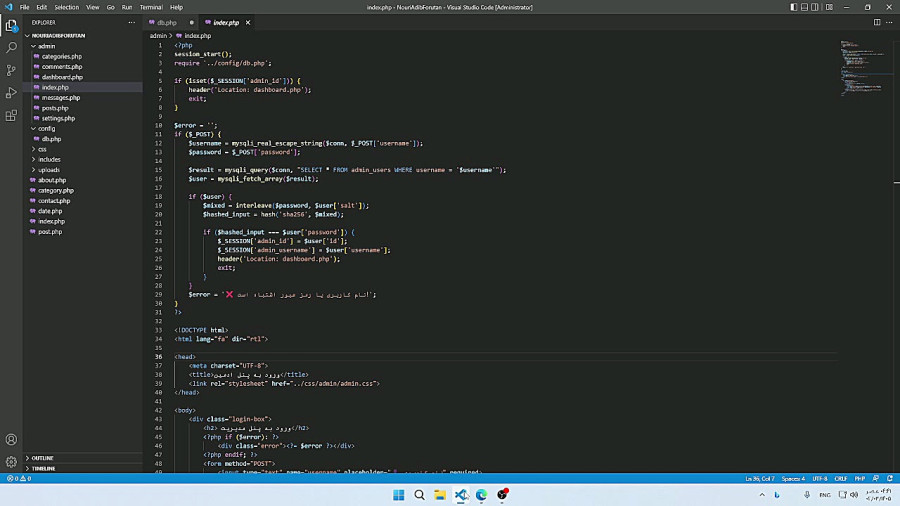This screenshot has width=900, height=506.
Task: Open Explorer views and more actions ellipsis
Action: (x=131, y=22)
